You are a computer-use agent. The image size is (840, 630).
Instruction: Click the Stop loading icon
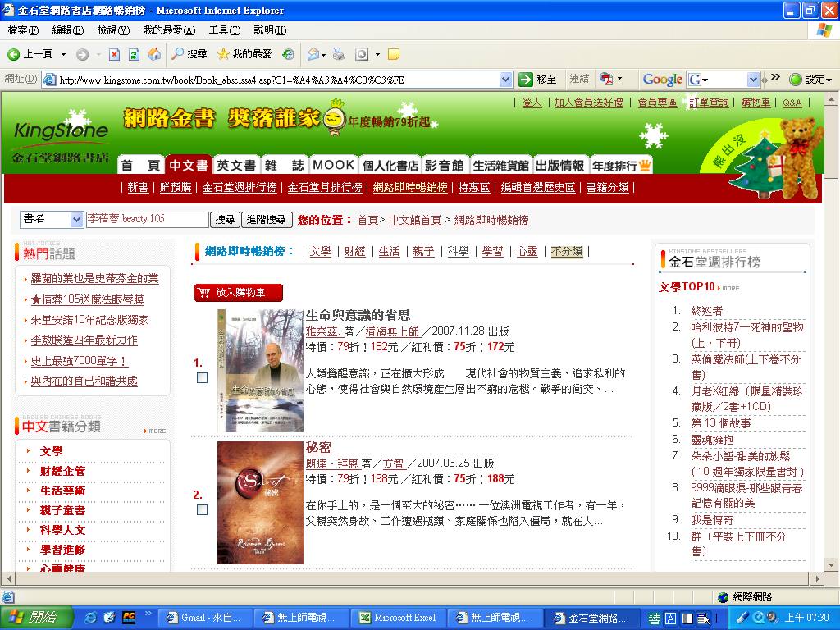tap(114, 54)
